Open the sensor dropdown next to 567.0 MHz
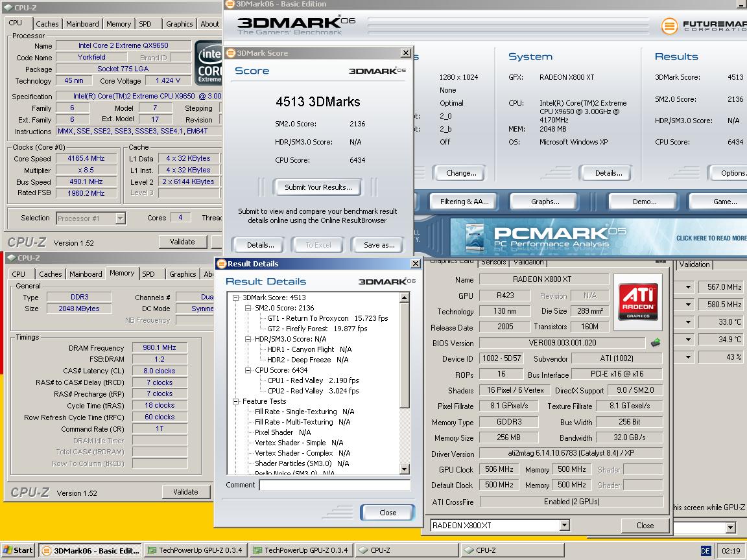 [689, 287]
